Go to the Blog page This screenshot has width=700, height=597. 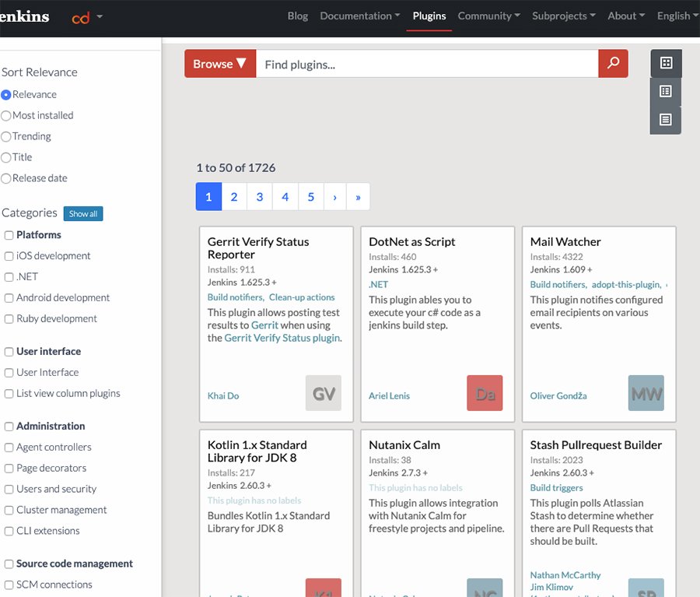tap(298, 16)
